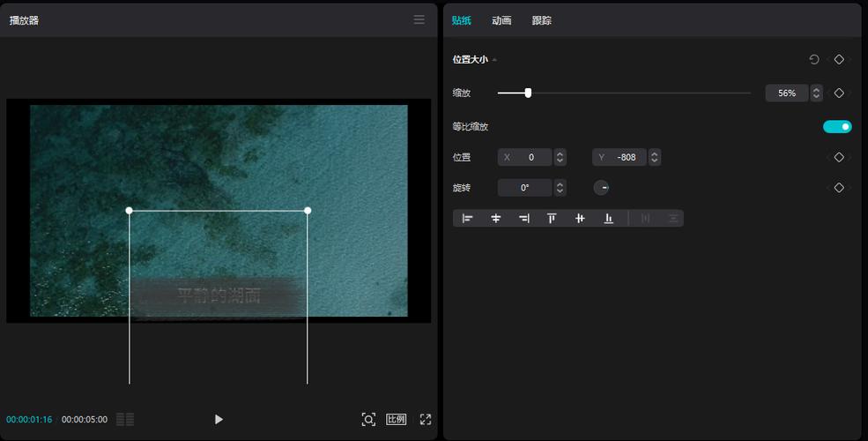The image size is (868, 441).
Task: Add keyframe for 缩放 scale
Action: coord(839,93)
